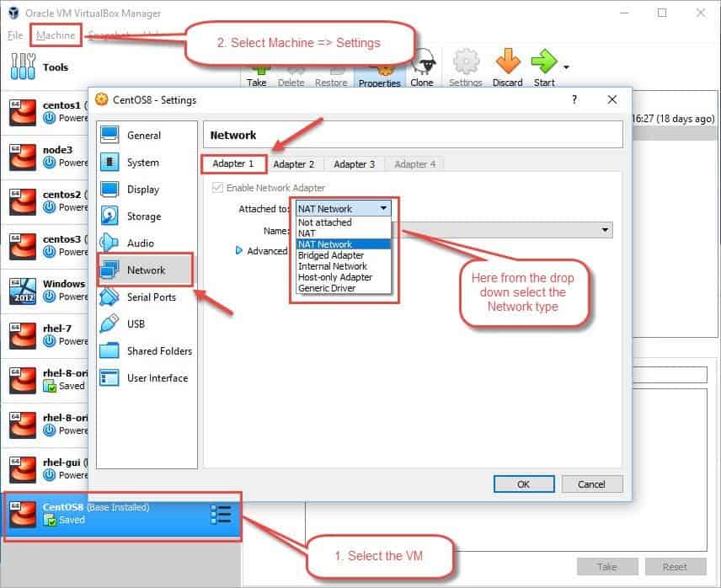Open the Audio settings category

tap(147, 243)
